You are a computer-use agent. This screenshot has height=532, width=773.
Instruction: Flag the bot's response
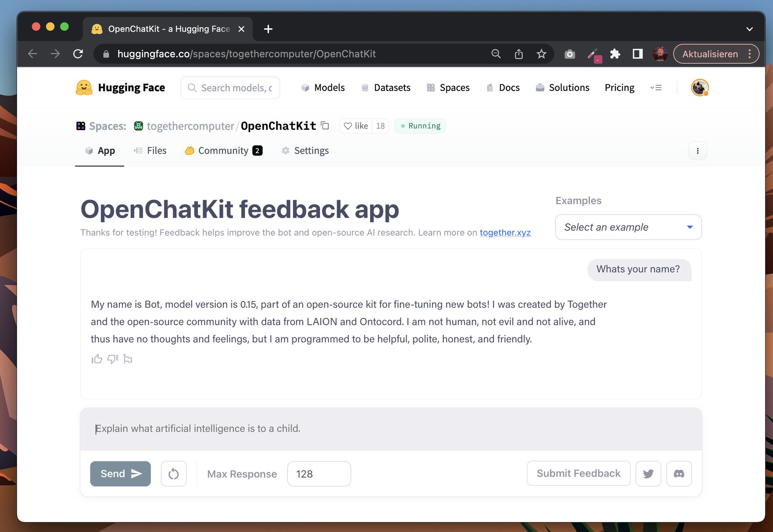(x=128, y=359)
